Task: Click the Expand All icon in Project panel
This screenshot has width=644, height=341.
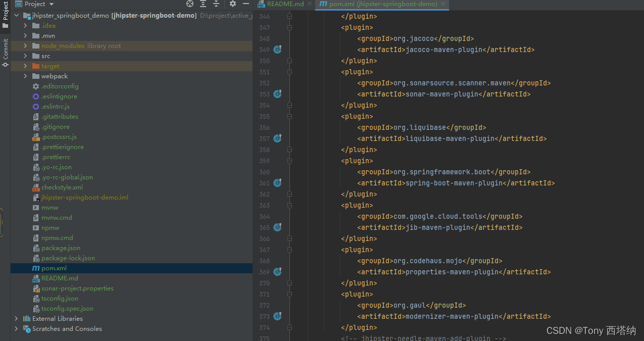Action: coord(203,4)
